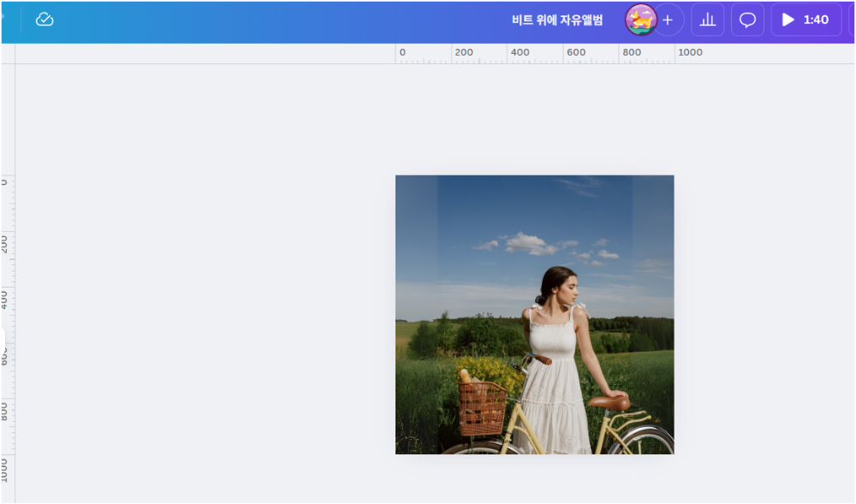Click the partially visible button at the top-right edge
856x504 pixels.
click(852, 19)
